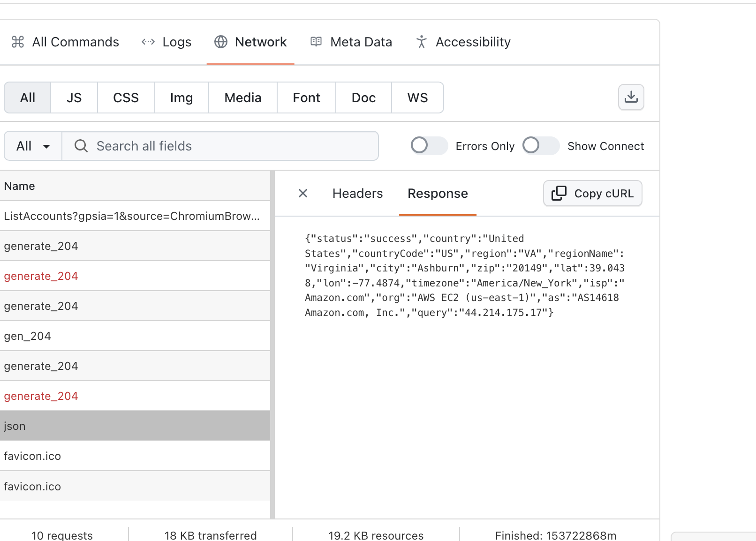Filter requests by Media
The height and width of the screenshot is (541, 756).
point(243,98)
